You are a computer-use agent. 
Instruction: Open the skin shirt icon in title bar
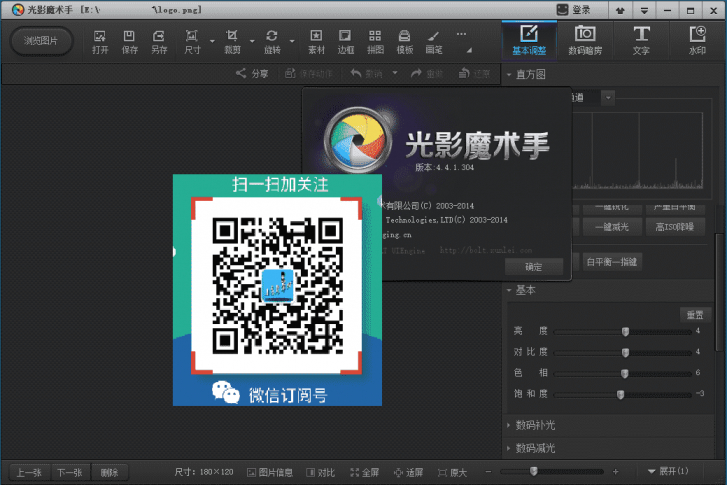pyautogui.click(x=620, y=10)
